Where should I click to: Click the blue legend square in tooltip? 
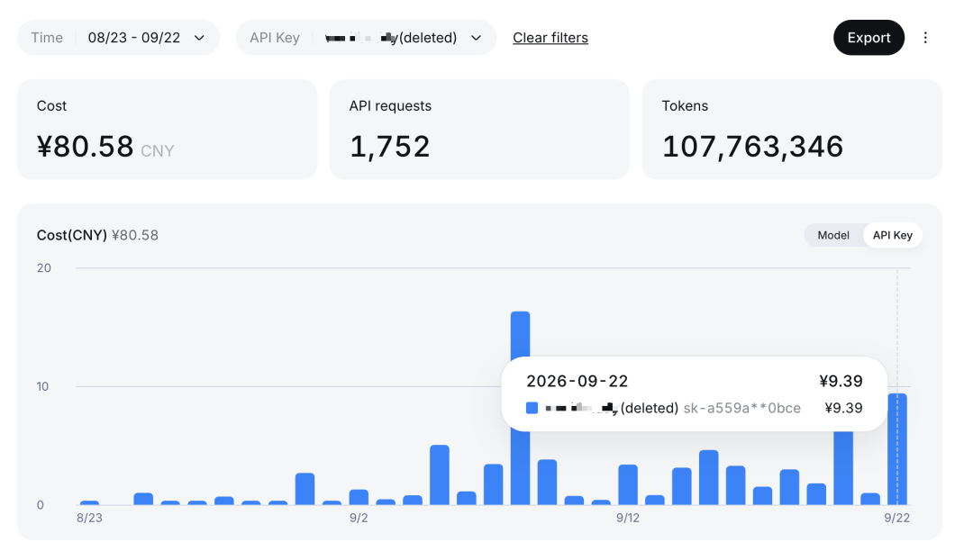[532, 408]
